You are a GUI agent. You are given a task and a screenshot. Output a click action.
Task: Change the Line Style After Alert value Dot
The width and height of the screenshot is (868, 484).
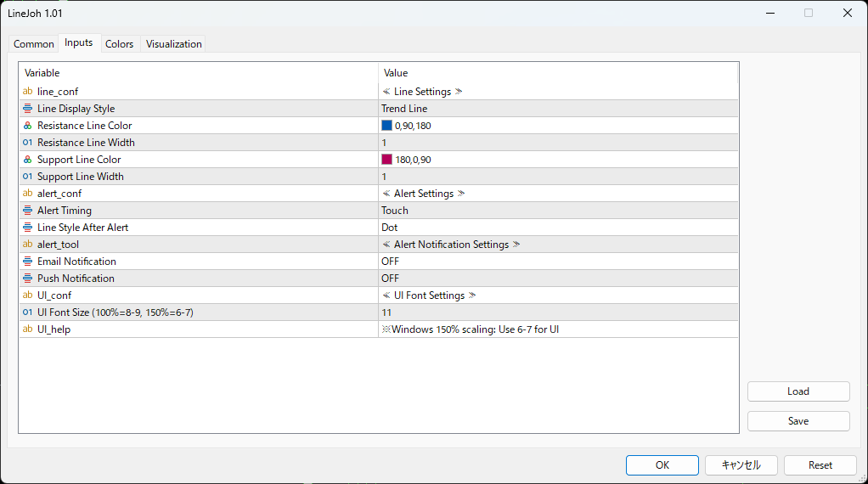558,228
